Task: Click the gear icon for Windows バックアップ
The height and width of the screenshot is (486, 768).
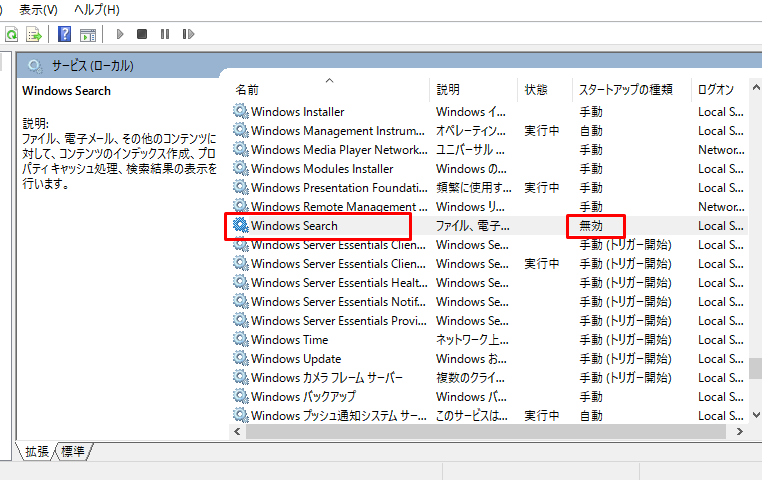Action: click(x=240, y=396)
